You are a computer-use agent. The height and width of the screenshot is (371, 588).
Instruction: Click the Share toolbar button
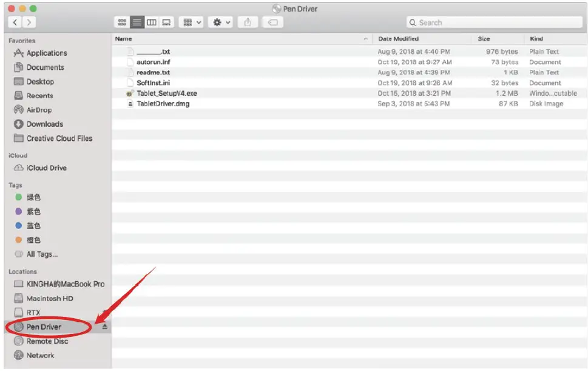click(x=248, y=22)
